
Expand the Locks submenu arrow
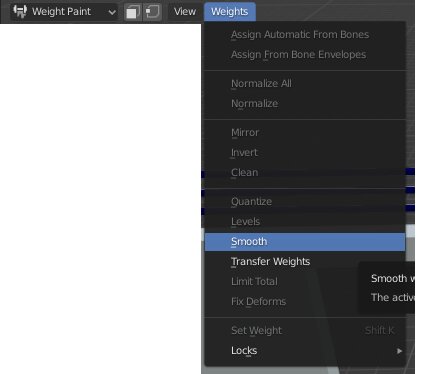[399, 351]
